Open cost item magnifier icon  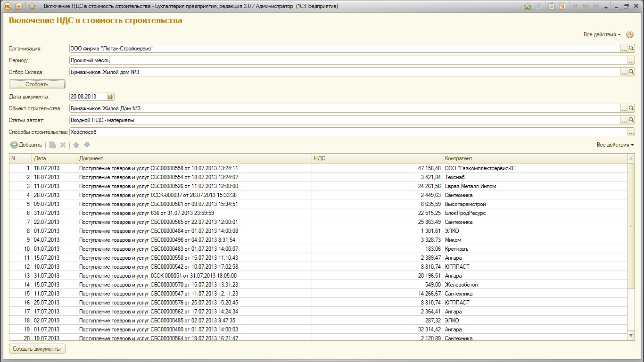[632, 120]
